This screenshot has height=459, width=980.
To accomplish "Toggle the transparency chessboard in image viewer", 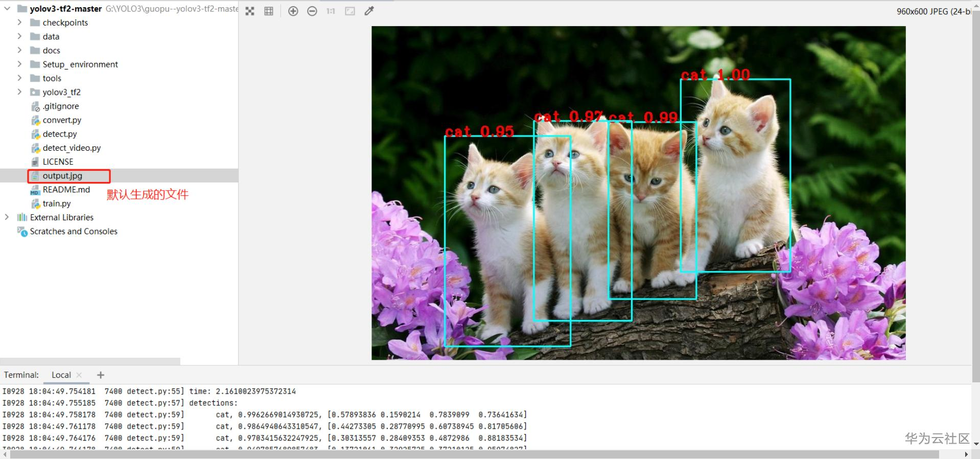I will click(x=250, y=11).
